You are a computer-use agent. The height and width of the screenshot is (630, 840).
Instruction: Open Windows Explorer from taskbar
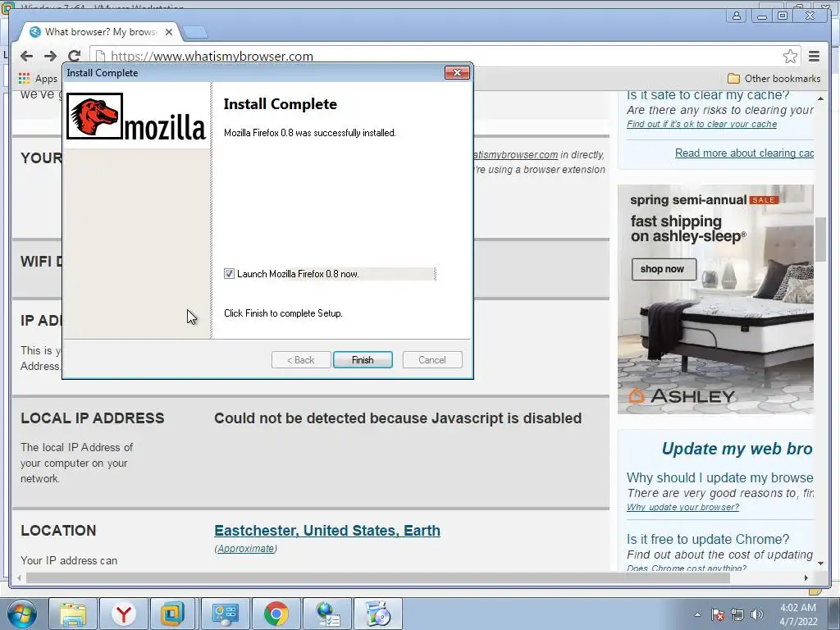[73, 614]
